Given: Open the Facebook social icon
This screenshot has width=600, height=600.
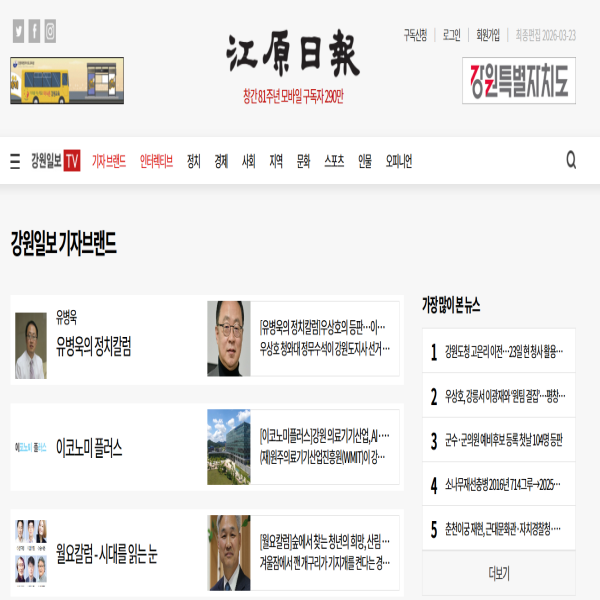Looking at the screenshot, I should [x=34, y=31].
